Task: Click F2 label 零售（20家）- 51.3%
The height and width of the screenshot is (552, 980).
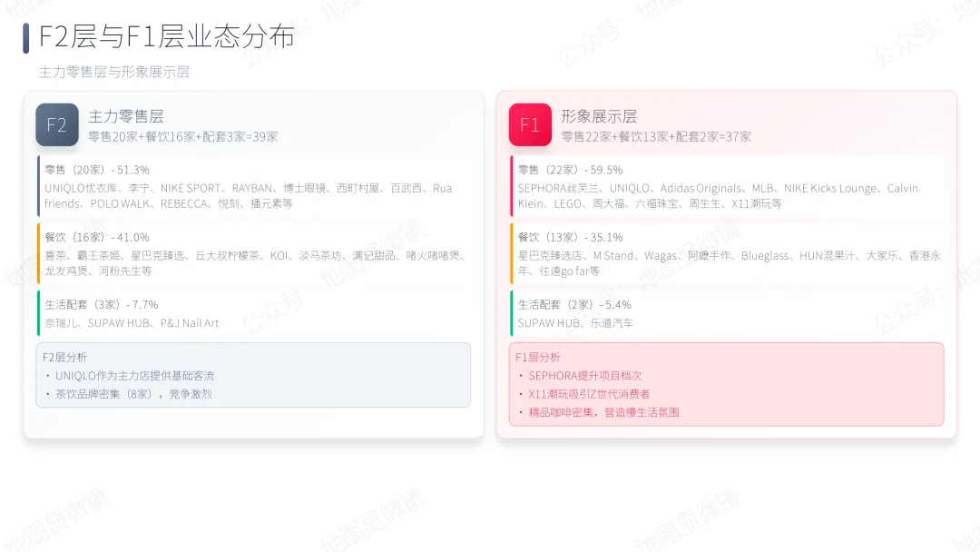Action: point(97,170)
